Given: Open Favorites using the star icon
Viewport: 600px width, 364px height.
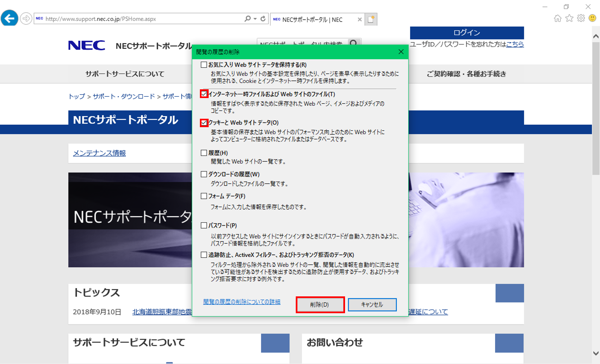Looking at the screenshot, I should [569, 18].
